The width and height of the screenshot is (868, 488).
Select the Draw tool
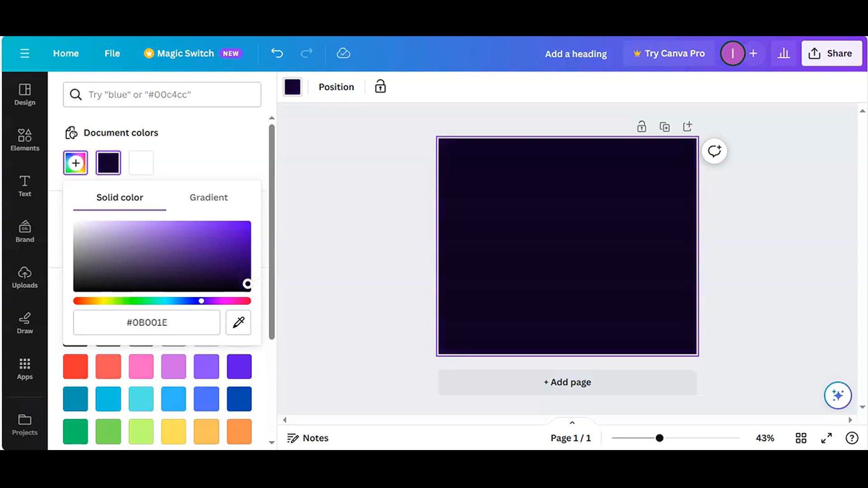coord(25,323)
